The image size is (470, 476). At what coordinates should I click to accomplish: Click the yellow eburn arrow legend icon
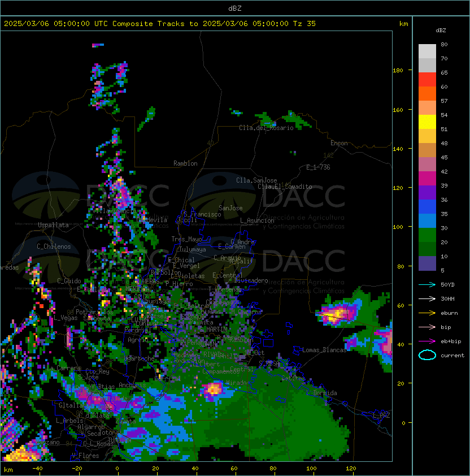tap(427, 313)
